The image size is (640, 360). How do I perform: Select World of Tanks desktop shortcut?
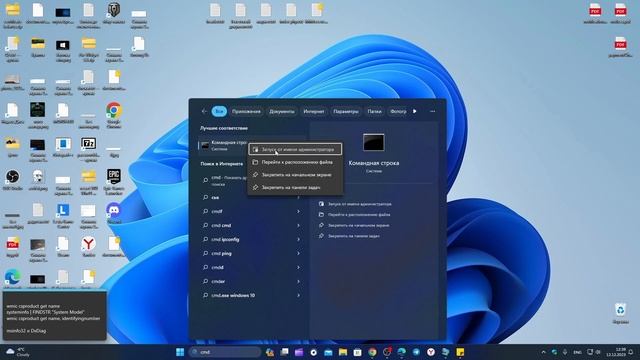113,13
